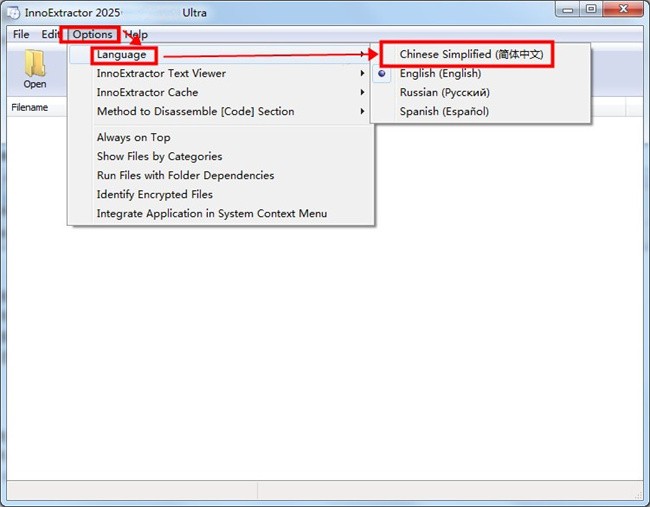Minimize the InnoExtractor window
650x507 pixels.
click(x=568, y=9)
